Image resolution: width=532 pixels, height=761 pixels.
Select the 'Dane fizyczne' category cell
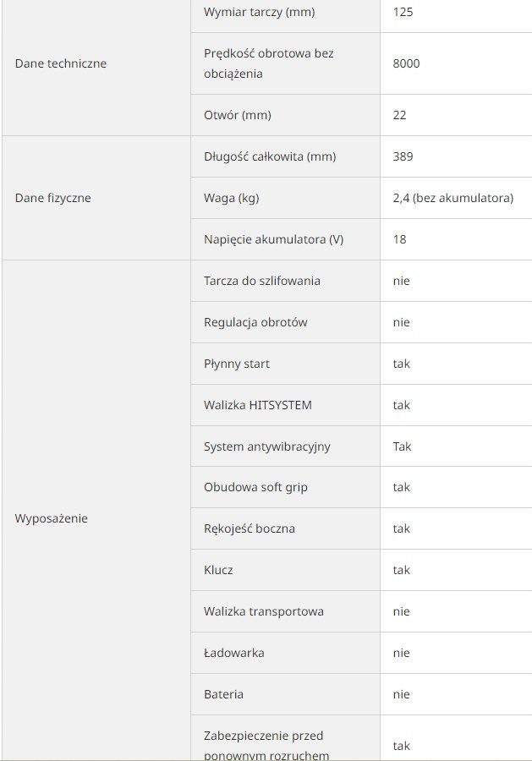pyautogui.click(x=52, y=198)
